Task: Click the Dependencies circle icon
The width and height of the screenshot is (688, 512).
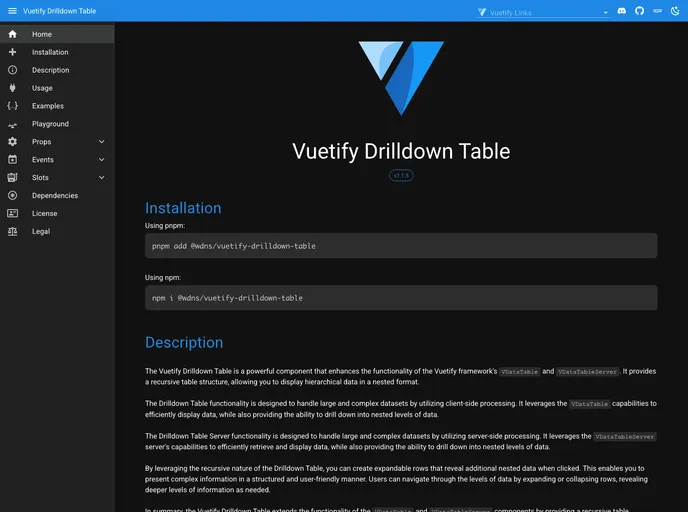Action: pos(12,196)
